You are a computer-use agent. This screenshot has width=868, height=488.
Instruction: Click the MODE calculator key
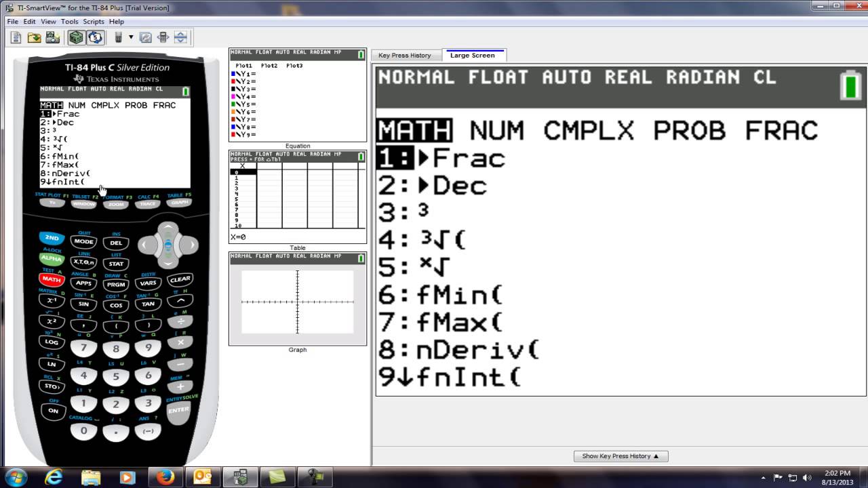coord(84,242)
